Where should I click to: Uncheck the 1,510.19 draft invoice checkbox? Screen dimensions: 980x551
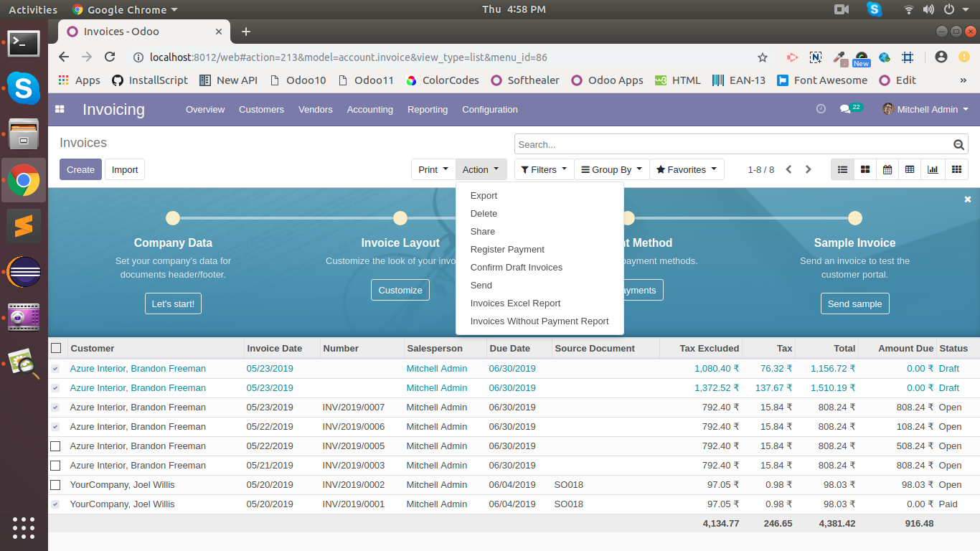click(56, 387)
